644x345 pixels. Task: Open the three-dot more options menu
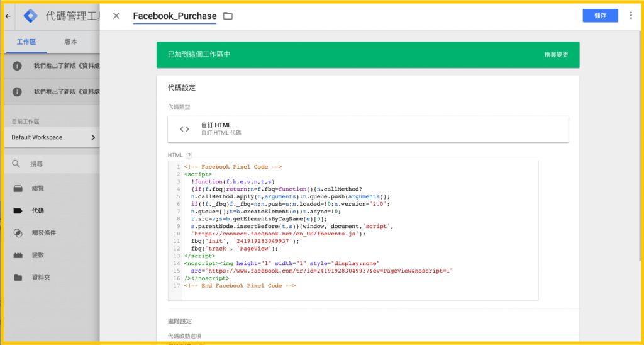[x=631, y=16]
